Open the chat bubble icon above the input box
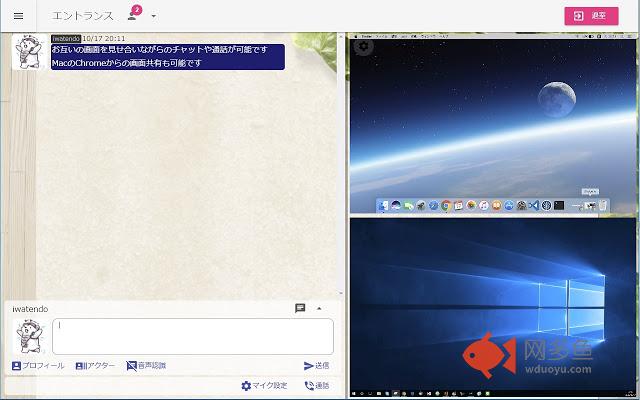Viewport: 640px width, 400px height. [300, 308]
